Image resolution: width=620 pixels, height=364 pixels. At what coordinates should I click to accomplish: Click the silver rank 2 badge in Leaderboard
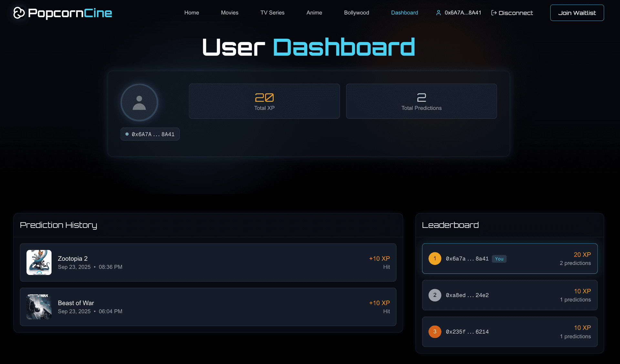pyautogui.click(x=435, y=295)
